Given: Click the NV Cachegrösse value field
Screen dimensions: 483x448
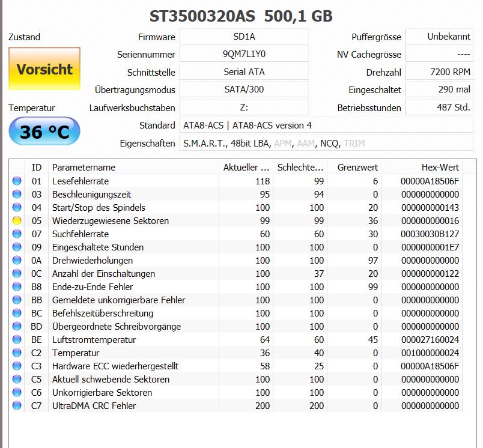Looking at the screenshot, I should 440,54.
